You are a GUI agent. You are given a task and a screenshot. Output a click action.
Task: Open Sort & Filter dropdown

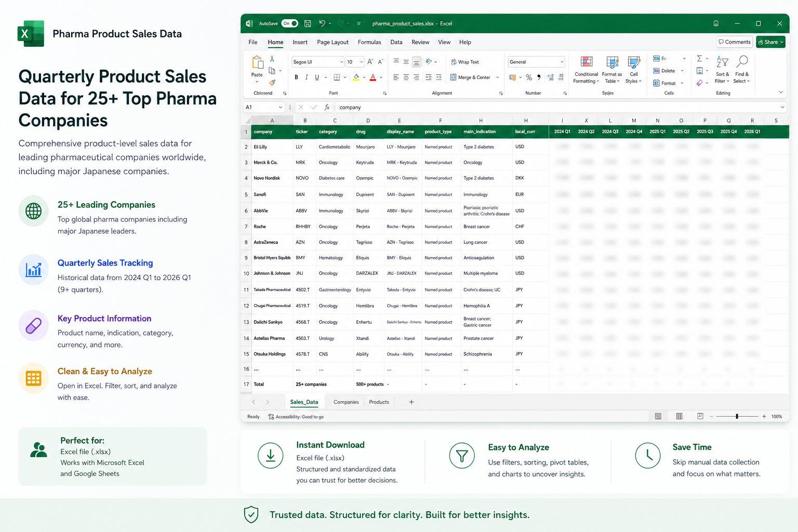click(722, 70)
